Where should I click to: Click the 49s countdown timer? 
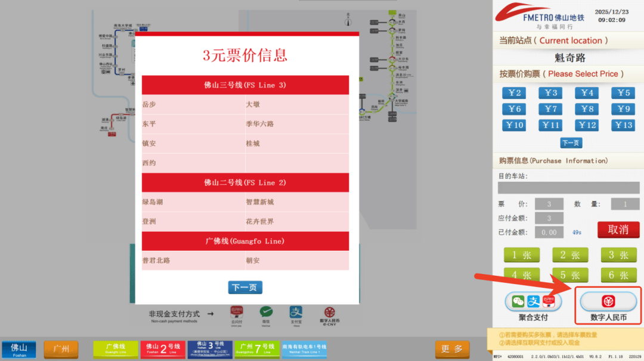[x=577, y=232]
